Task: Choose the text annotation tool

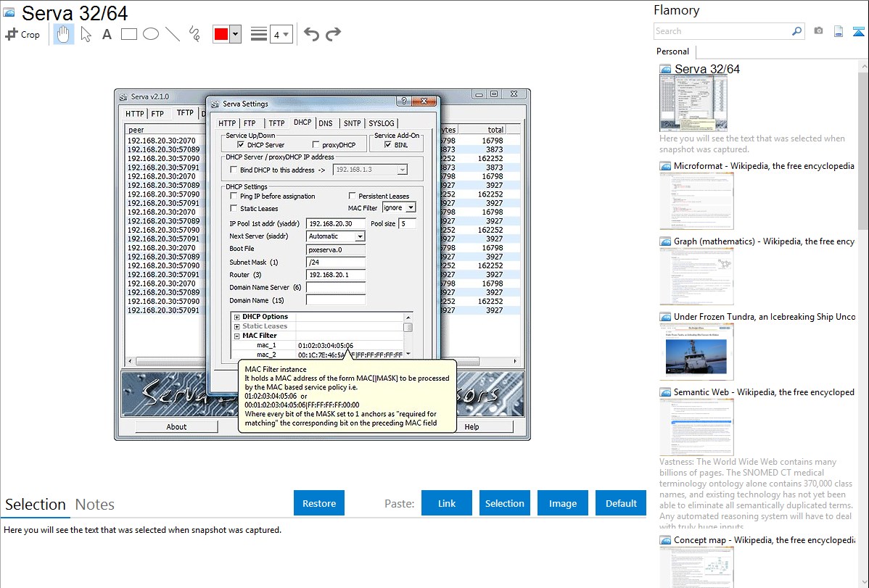Action: [x=107, y=34]
